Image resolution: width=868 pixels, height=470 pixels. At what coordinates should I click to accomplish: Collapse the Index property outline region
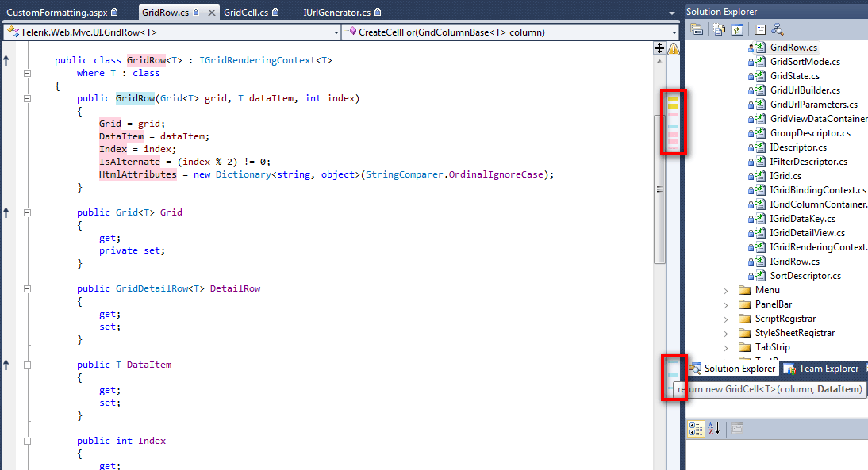[27, 441]
